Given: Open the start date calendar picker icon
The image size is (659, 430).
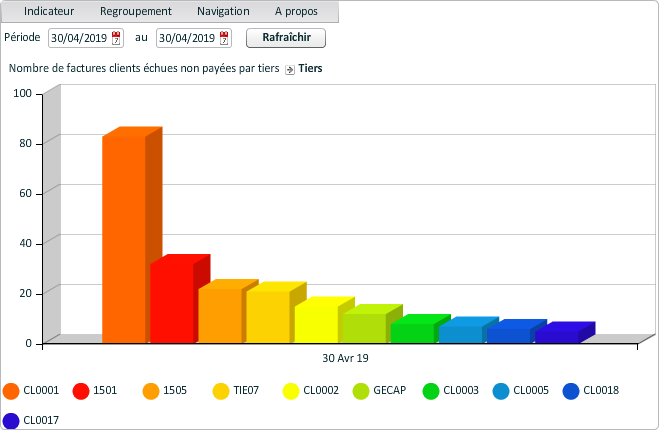Looking at the screenshot, I should point(116,38).
